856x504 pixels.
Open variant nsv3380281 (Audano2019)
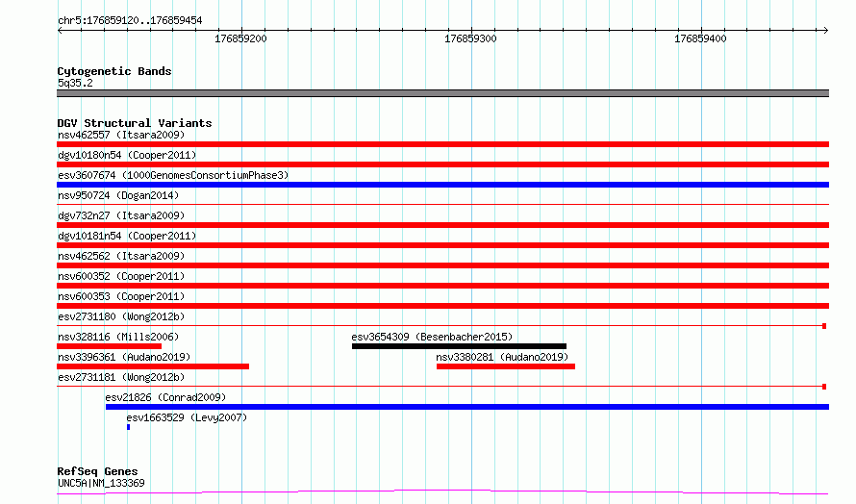(x=502, y=357)
